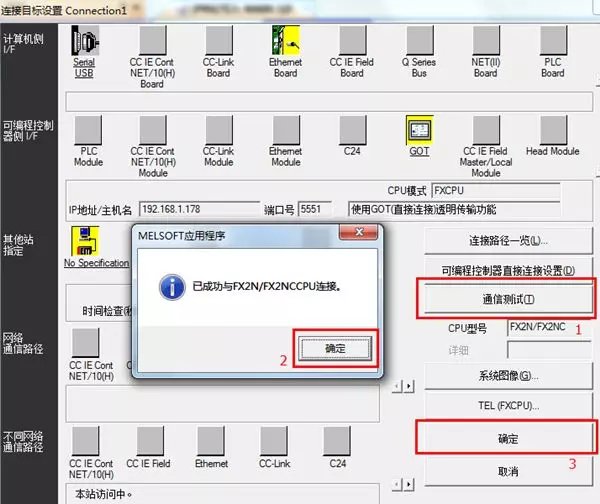
Task: Click the TEL (FXCPU) button
Action: (508, 406)
